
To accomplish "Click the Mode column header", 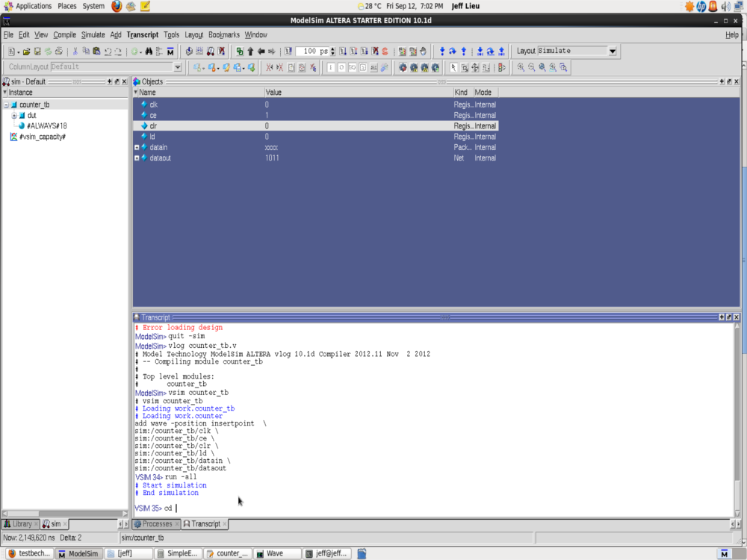I will pos(485,93).
